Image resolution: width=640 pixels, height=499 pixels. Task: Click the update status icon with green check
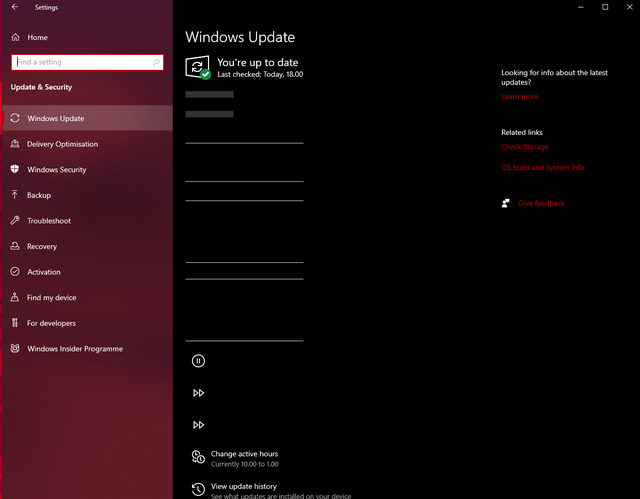tap(198, 67)
